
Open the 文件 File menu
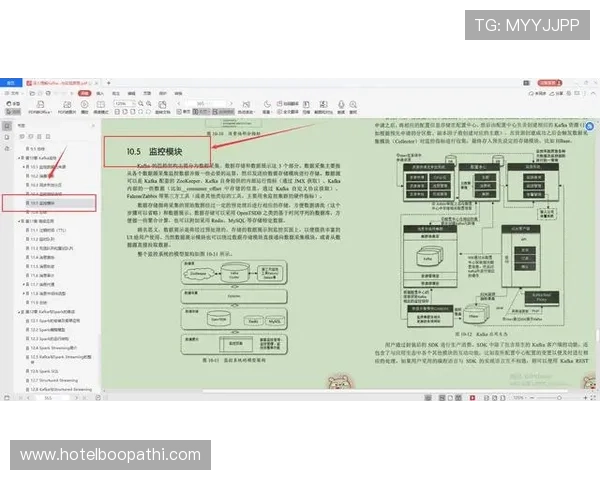click(13, 93)
